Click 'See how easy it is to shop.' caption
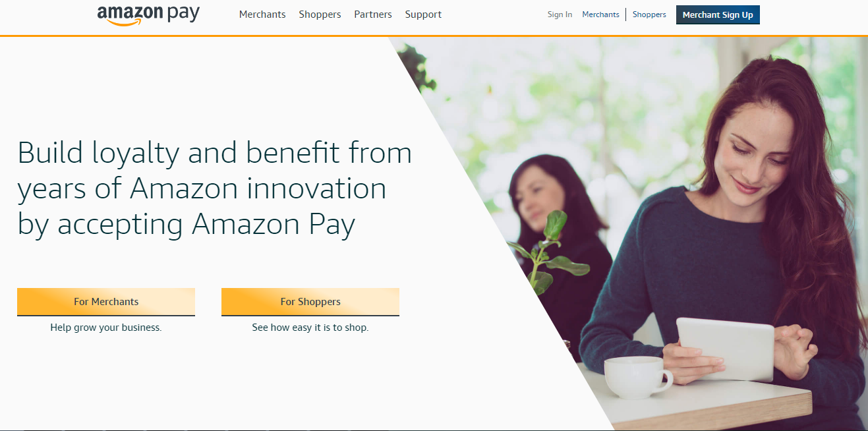The height and width of the screenshot is (431, 868). tap(310, 328)
